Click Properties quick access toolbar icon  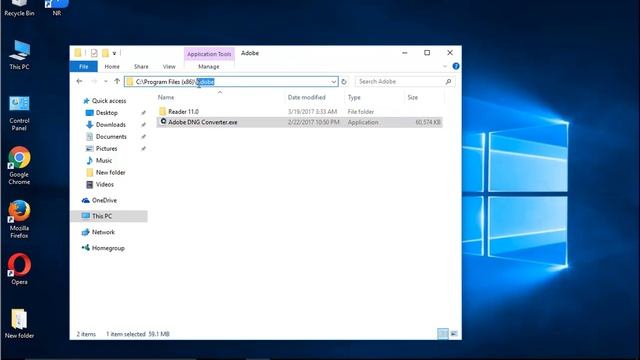coord(94,53)
